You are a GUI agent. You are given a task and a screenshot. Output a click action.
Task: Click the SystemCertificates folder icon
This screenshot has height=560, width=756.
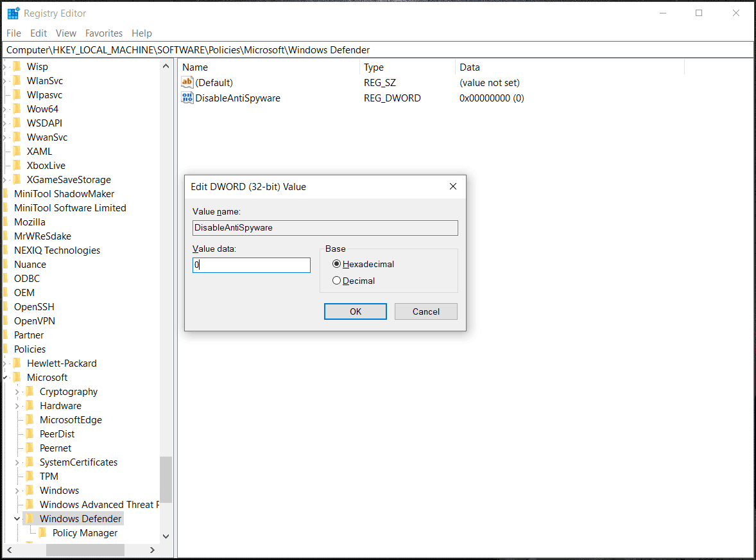(30, 462)
